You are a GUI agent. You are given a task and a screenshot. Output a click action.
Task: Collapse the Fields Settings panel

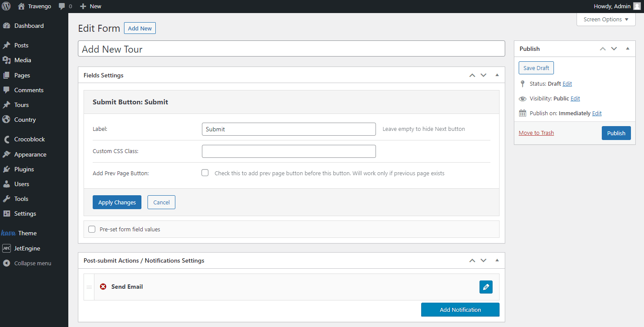point(497,75)
